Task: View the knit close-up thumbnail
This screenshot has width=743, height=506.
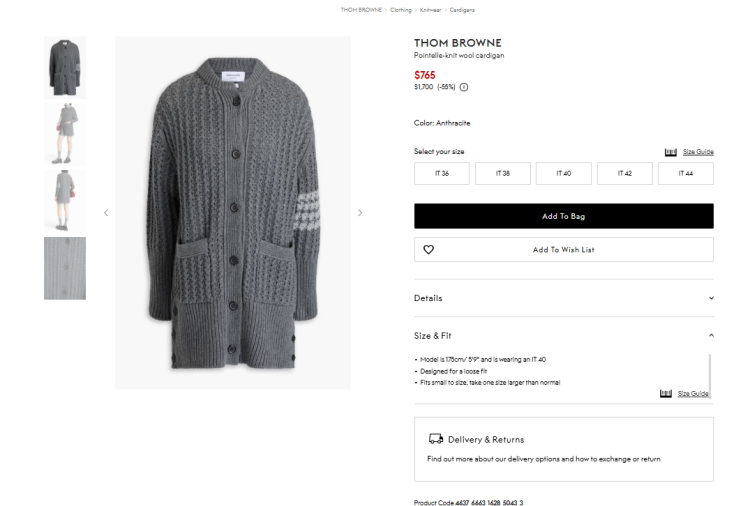Action: point(65,268)
